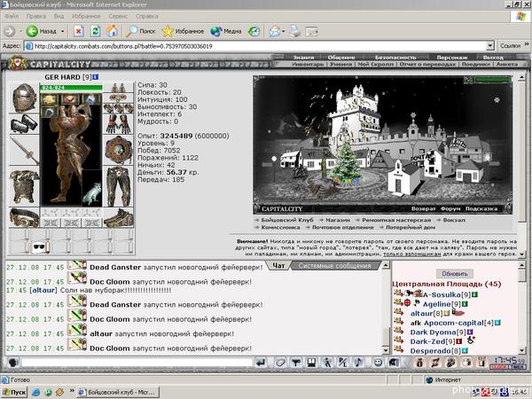The height and width of the screenshot is (399, 532).
Task: Expand the address bar dropdown arrow
Action: pyautogui.click(x=490, y=46)
